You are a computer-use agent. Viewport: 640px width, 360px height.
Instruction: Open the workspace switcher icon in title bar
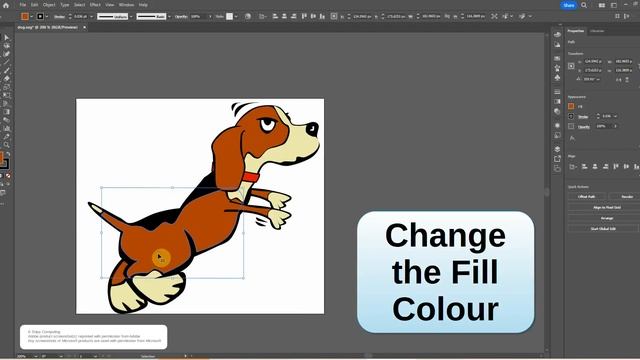click(x=614, y=5)
